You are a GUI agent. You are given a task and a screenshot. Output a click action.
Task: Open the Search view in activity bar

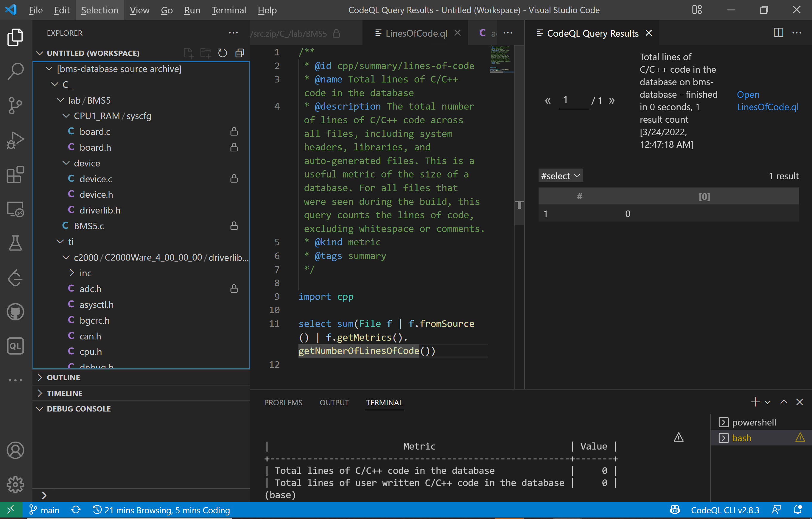[x=15, y=71]
